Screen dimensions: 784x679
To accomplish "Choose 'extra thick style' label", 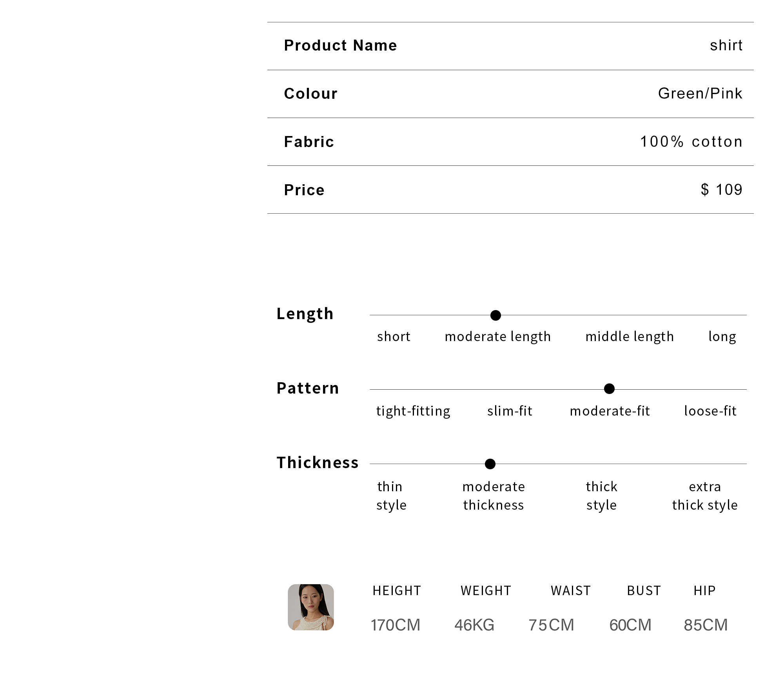I will 705,496.
